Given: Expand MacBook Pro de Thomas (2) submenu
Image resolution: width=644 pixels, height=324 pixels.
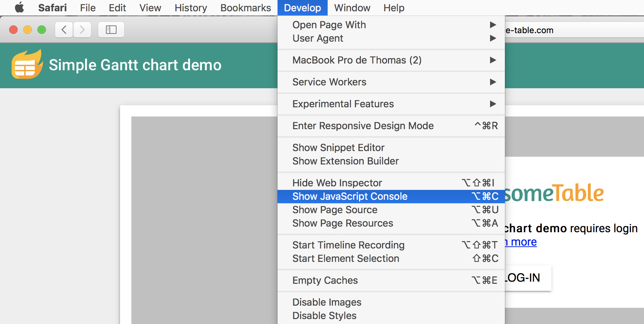Looking at the screenshot, I should (x=391, y=60).
